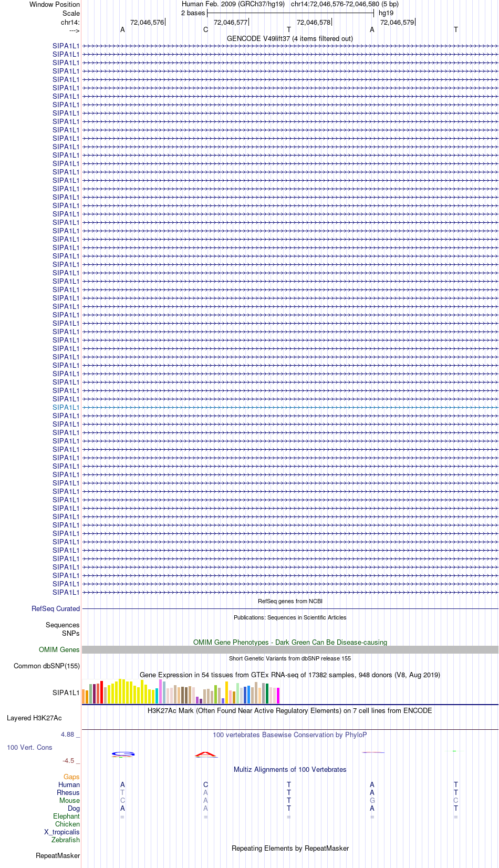The width and height of the screenshot is (499, 868).
Task: Click the position label 72,046,578
Action: click(314, 22)
